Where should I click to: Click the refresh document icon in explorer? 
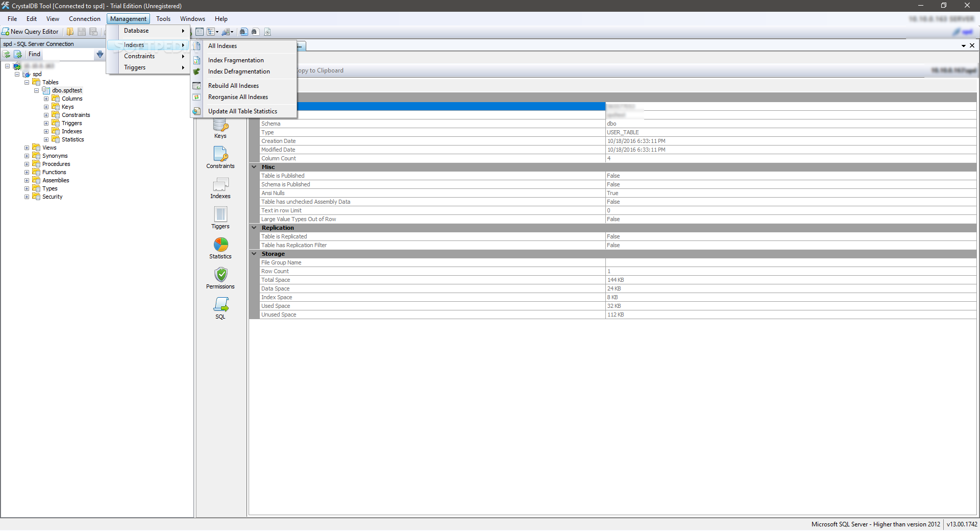[x=18, y=54]
